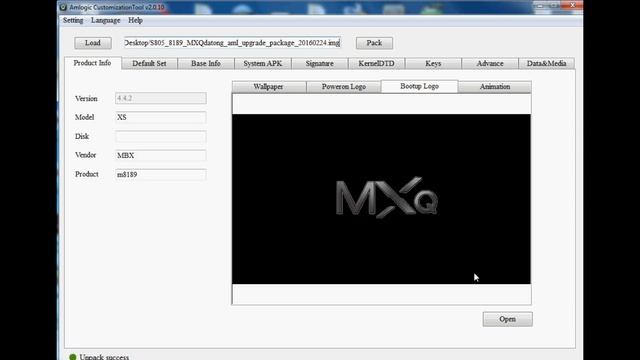This screenshot has width=640, height=360.
Task: Open the Signature tab
Action: pyautogui.click(x=320, y=63)
